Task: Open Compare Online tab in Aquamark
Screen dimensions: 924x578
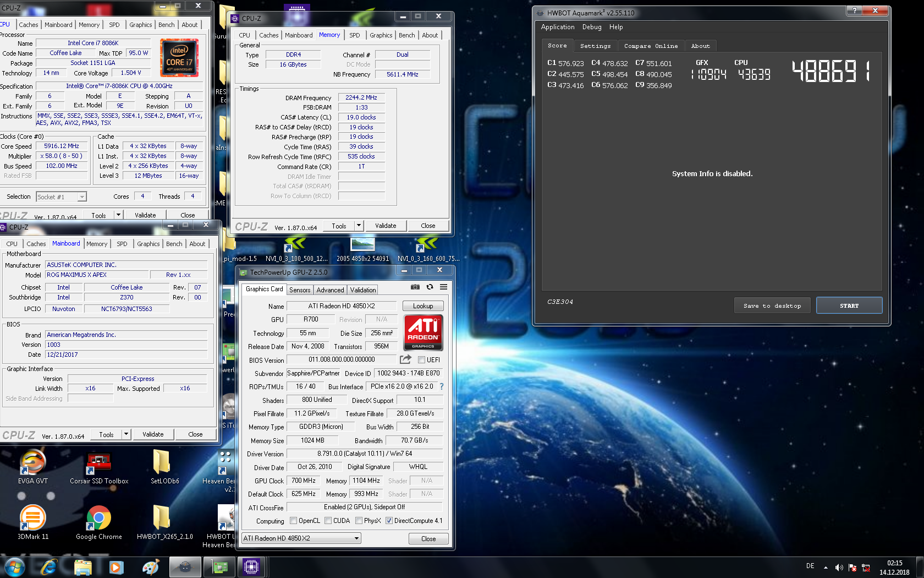Action: coord(651,46)
